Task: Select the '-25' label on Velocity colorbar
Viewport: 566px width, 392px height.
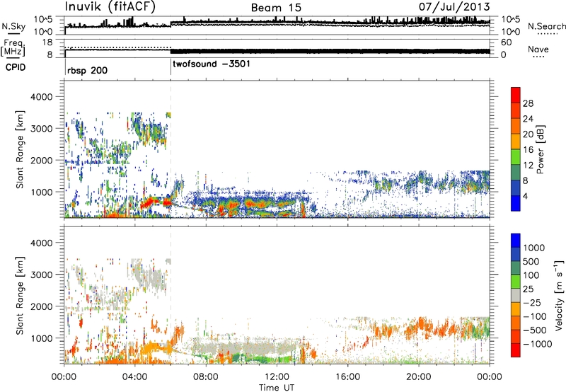Action: (531, 303)
